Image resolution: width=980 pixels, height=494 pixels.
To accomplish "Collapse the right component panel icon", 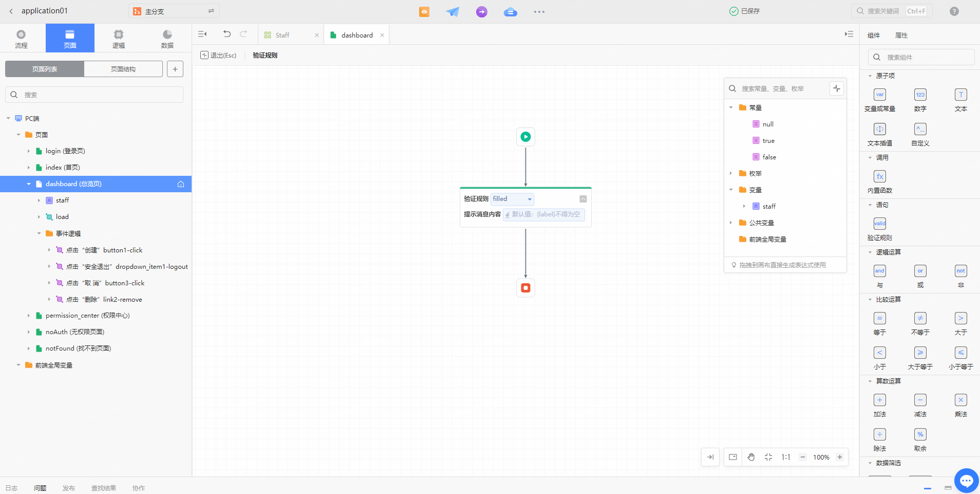I will pos(849,34).
